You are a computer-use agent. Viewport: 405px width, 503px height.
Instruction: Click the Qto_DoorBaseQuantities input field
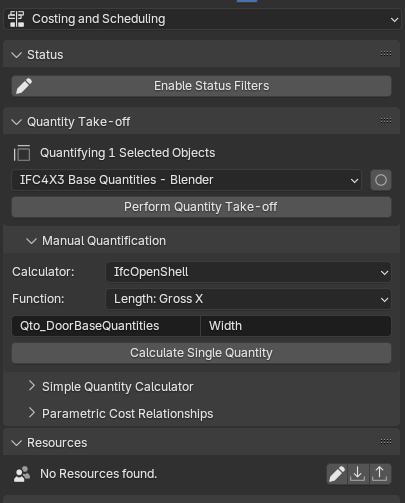pos(106,326)
